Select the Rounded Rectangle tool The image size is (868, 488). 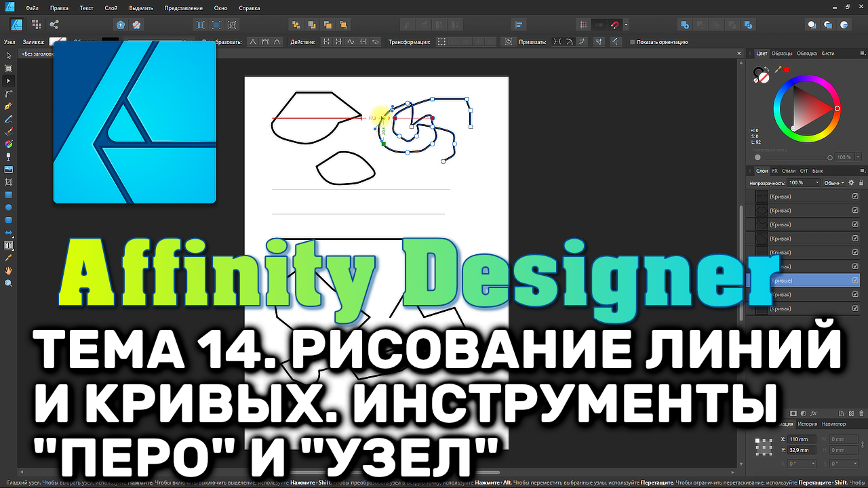(x=9, y=220)
